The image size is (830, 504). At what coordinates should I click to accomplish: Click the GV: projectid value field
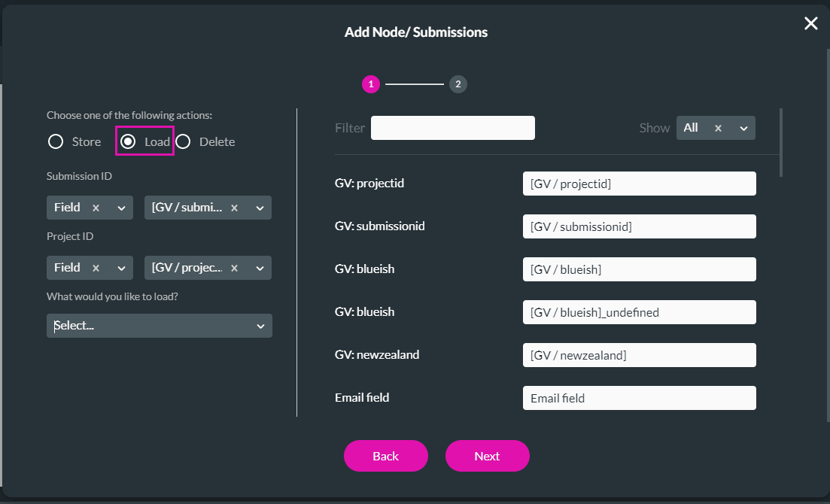pyautogui.click(x=639, y=183)
